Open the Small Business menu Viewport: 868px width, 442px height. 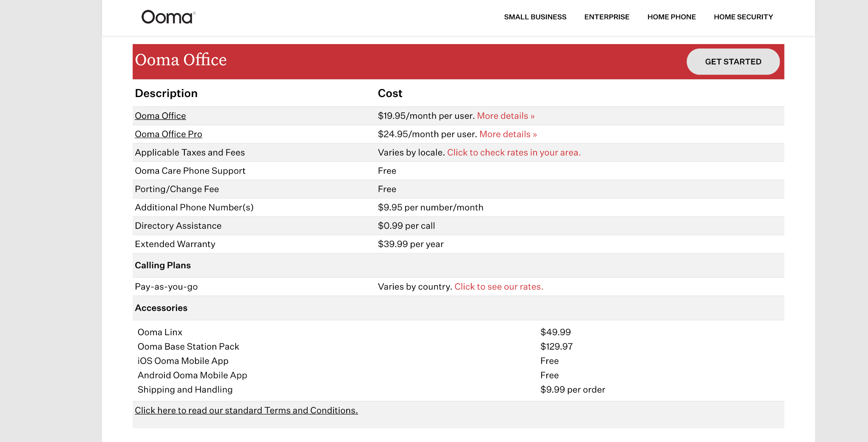point(535,17)
